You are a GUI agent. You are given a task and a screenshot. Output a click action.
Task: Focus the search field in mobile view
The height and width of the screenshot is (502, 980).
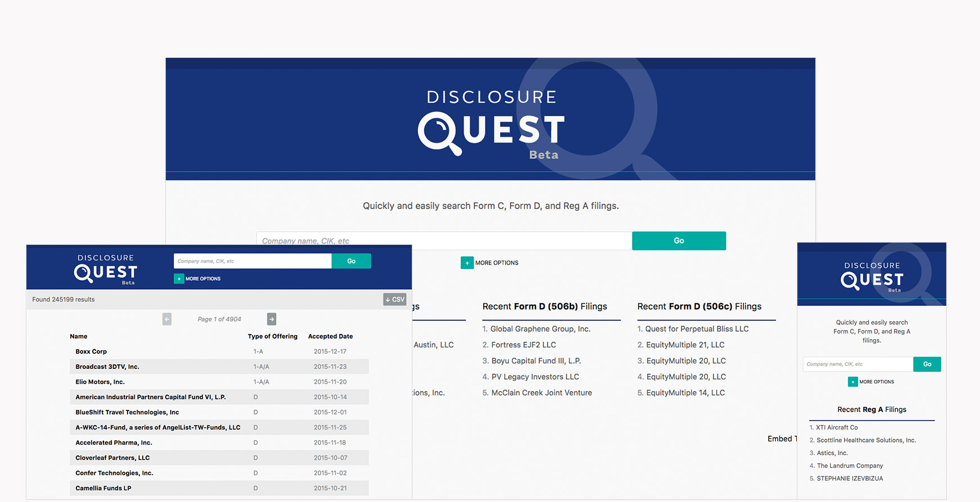858,364
